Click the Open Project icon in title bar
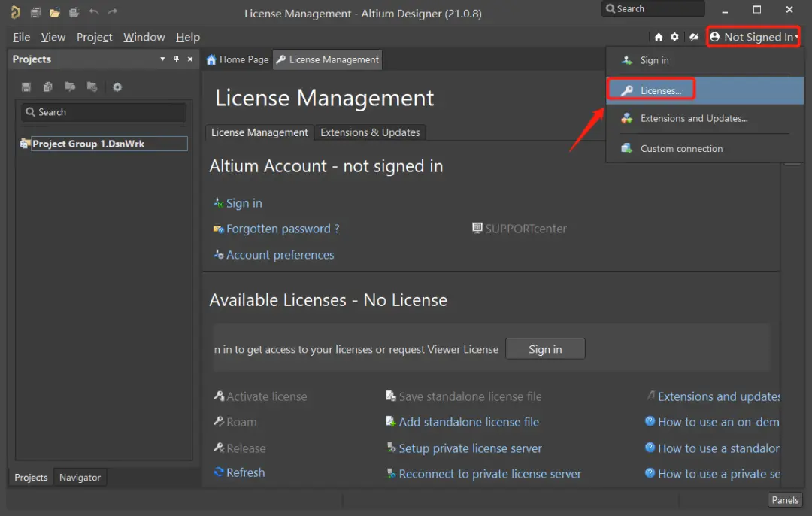The height and width of the screenshot is (516, 812). click(74, 12)
